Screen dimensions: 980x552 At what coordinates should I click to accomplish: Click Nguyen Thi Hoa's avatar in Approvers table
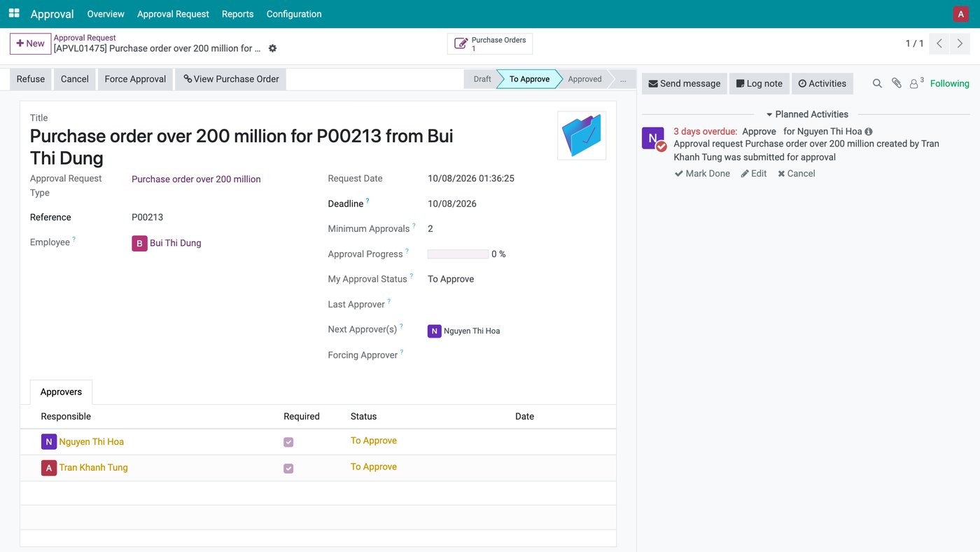48,442
